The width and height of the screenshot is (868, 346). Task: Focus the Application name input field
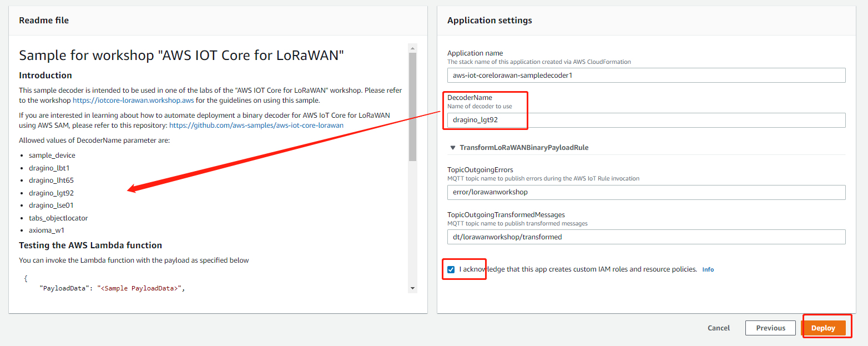(x=646, y=76)
